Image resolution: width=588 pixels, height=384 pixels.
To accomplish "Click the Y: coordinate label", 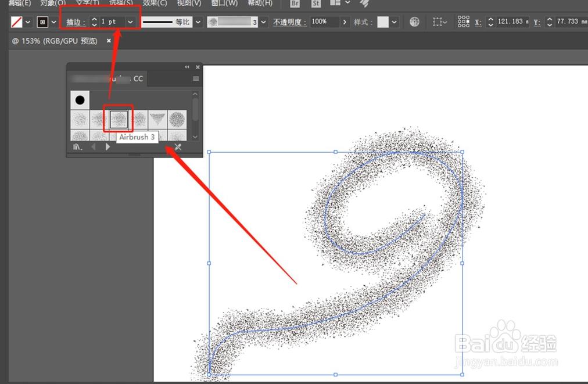I will click(537, 22).
